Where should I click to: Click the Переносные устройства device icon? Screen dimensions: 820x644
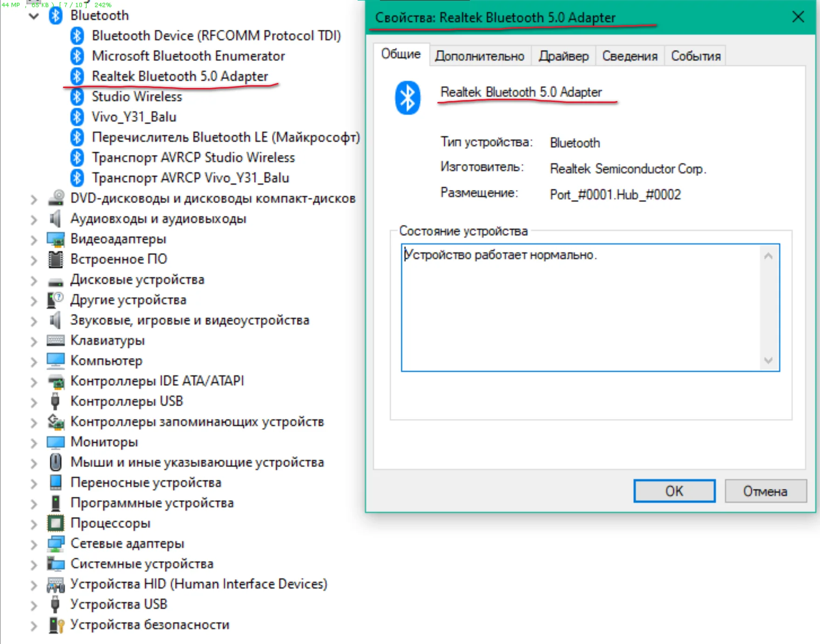tap(56, 482)
